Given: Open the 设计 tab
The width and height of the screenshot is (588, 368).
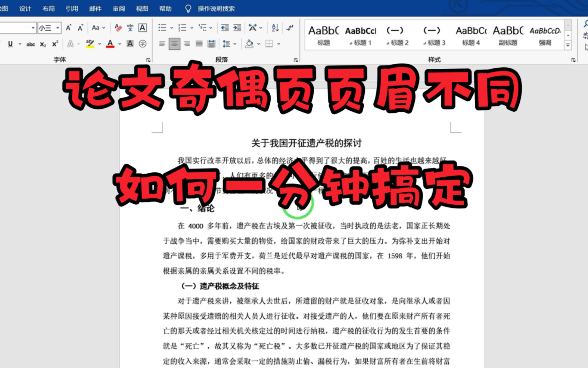Looking at the screenshot, I should pyautogui.click(x=25, y=9).
